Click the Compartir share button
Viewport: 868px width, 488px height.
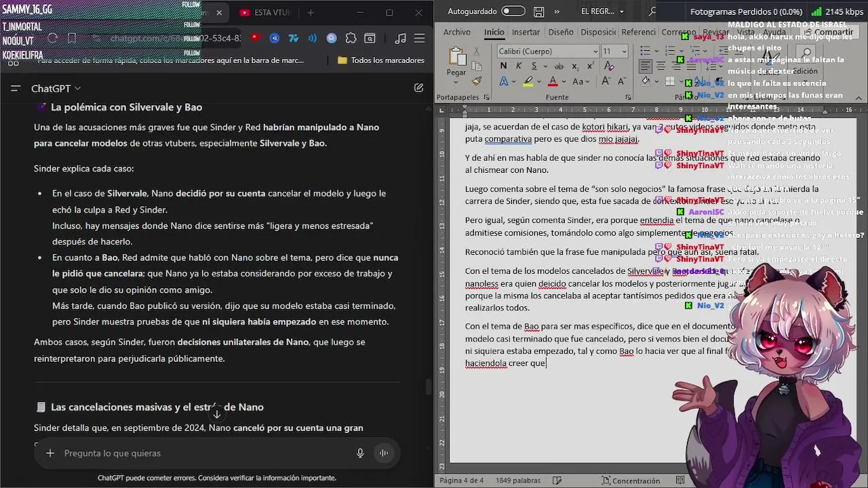click(828, 32)
